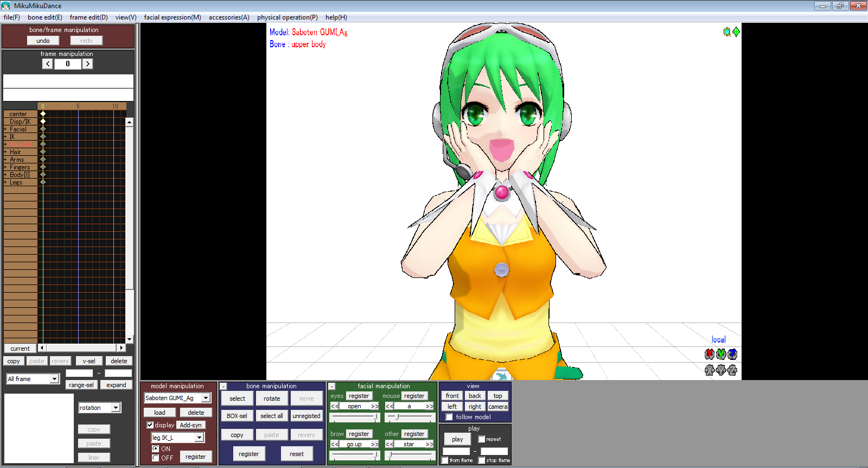Image resolution: width=868 pixels, height=468 pixels.
Task: Click the green Y-axis rotation icon
Action: [x=721, y=354]
